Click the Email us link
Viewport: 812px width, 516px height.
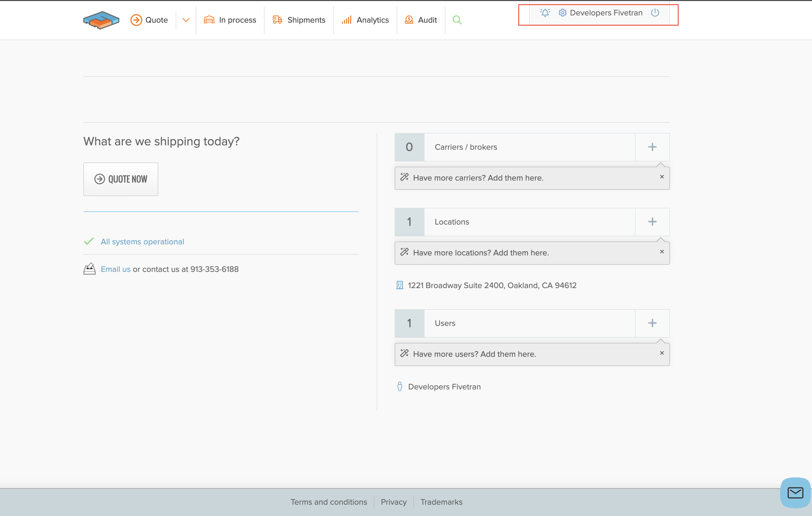(115, 269)
